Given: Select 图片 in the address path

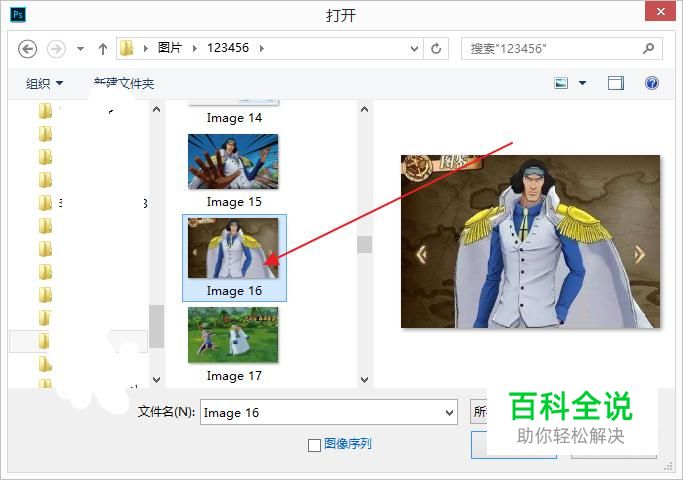Looking at the screenshot, I should (x=169, y=47).
